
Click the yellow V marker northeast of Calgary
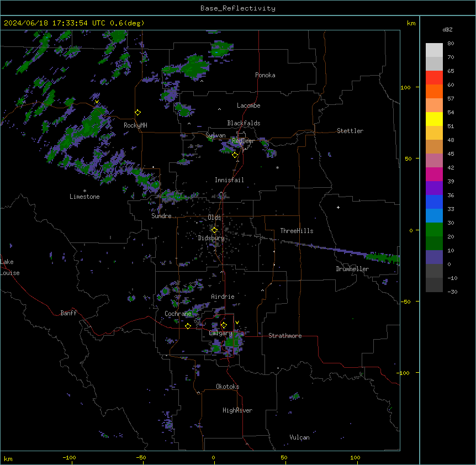[237, 323]
